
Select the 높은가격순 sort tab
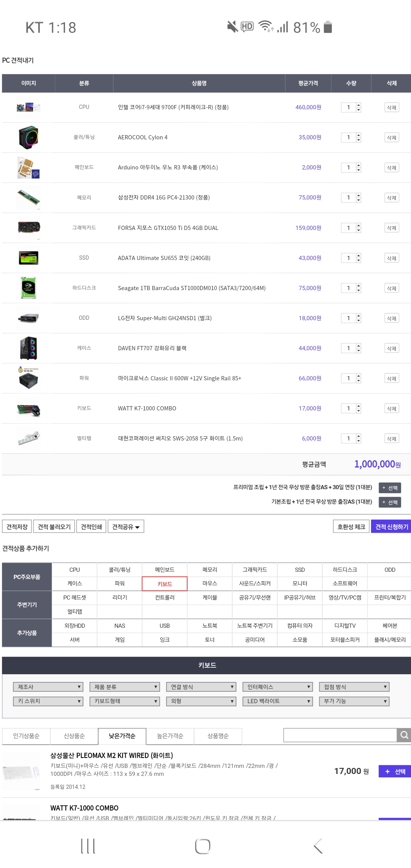[170, 736]
